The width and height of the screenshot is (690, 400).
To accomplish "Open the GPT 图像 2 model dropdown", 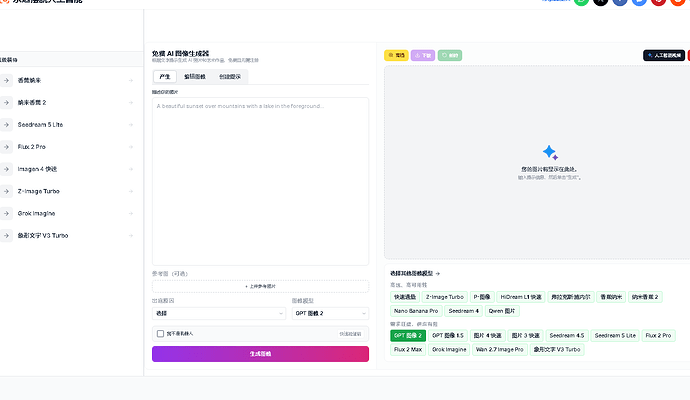I will click(330, 313).
